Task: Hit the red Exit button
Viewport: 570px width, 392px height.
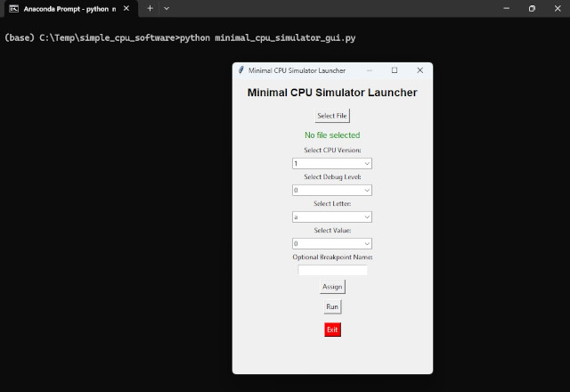Action: [x=332, y=330]
